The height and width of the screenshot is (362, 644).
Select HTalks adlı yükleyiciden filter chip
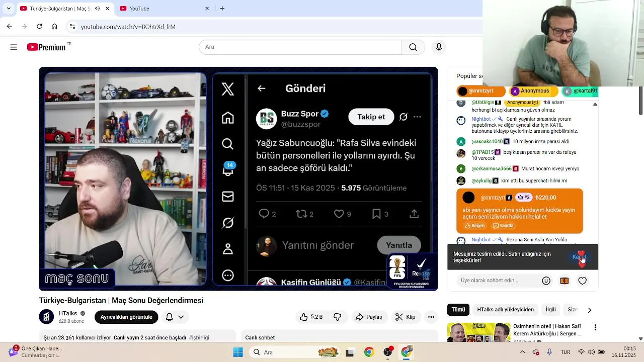click(505, 310)
